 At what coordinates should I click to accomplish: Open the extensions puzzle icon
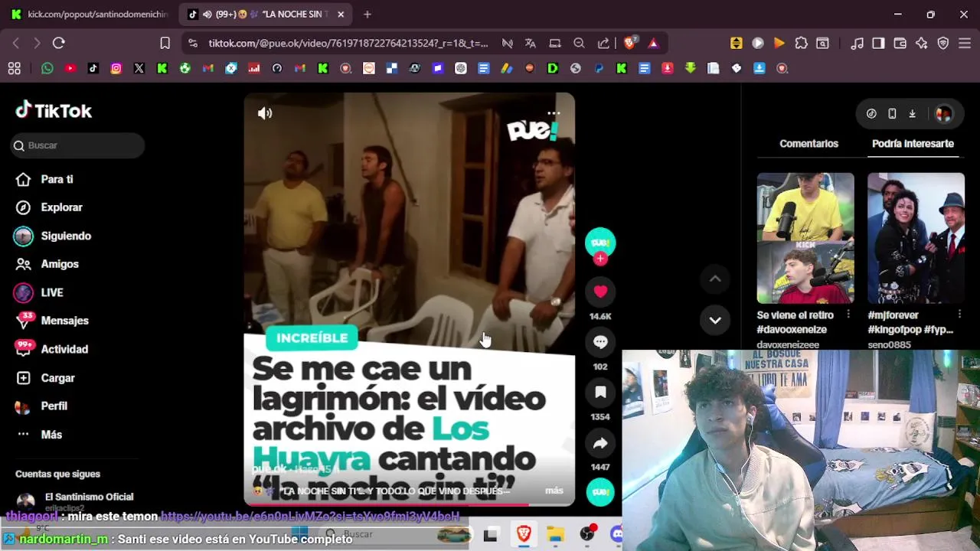point(801,44)
